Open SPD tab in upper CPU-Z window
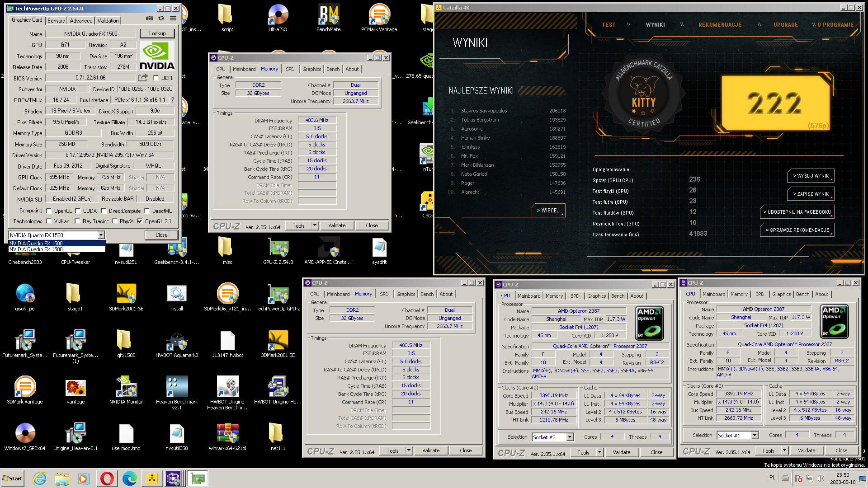The height and width of the screenshot is (488, 868). tap(290, 69)
